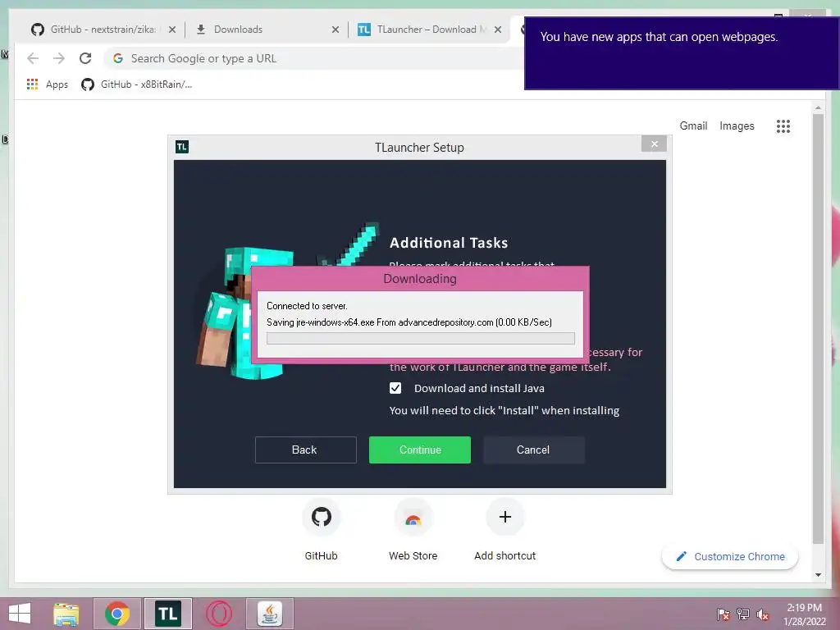Click the page's vertical scrollbar
This screenshot has width=840, height=630.
(818, 328)
